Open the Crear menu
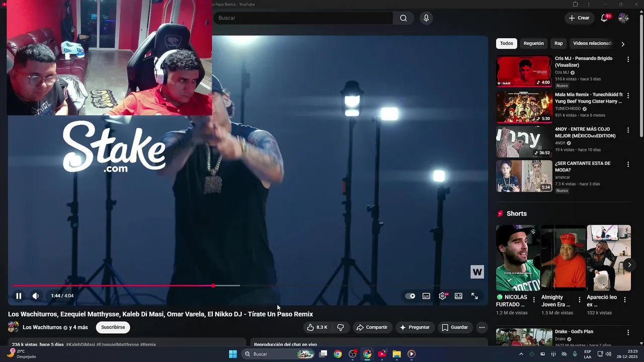644x362 pixels. [x=579, y=18]
